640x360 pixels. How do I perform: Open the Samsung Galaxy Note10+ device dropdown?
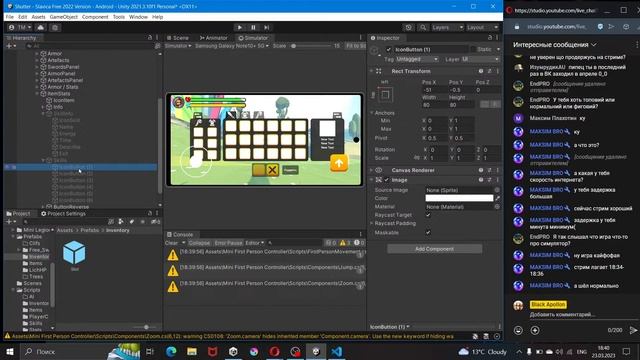click(x=232, y=46)
